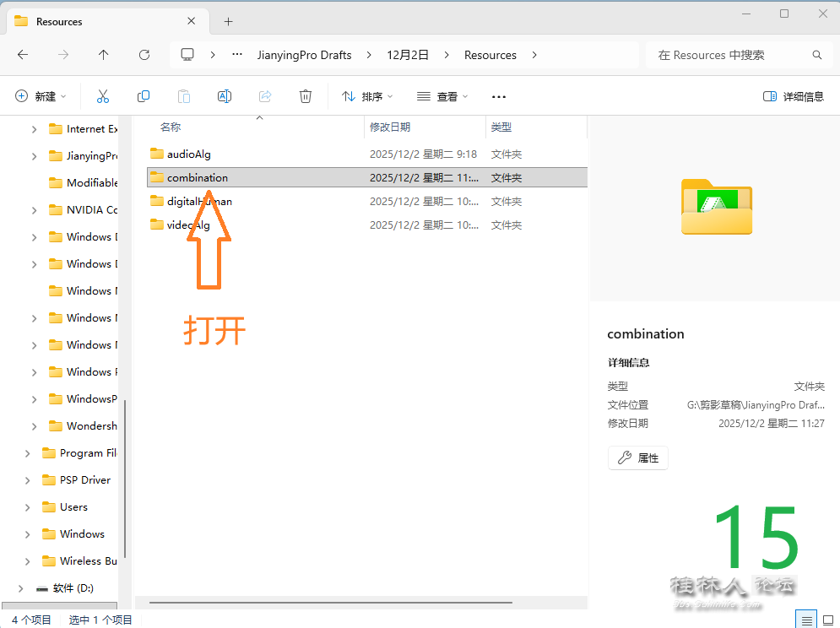Image resolution: width=840 pixels, height=628 pixels.
Task: Navigate back with the left arrow
Action: pyautogui.click(x=23, y=55)
